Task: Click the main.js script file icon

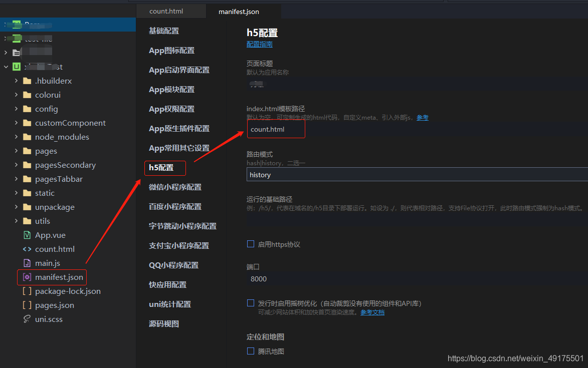Action: pos(27,263)
